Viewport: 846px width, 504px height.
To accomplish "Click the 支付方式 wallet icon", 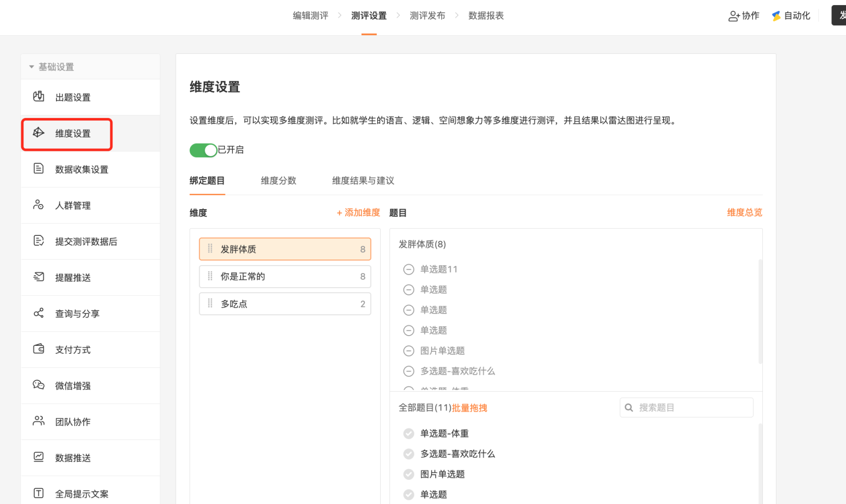I will coord(38,349).
